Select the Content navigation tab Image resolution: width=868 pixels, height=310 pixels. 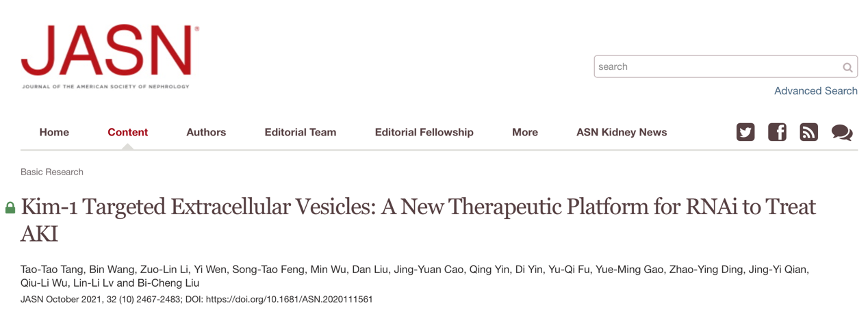(127, 133)
